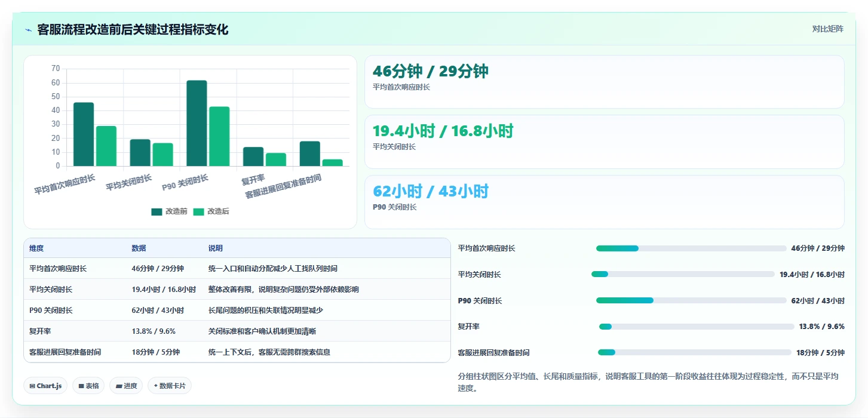Select the 19.4小时 / 16.8小时 data card
868x418 pixels.
click(604, 142)
